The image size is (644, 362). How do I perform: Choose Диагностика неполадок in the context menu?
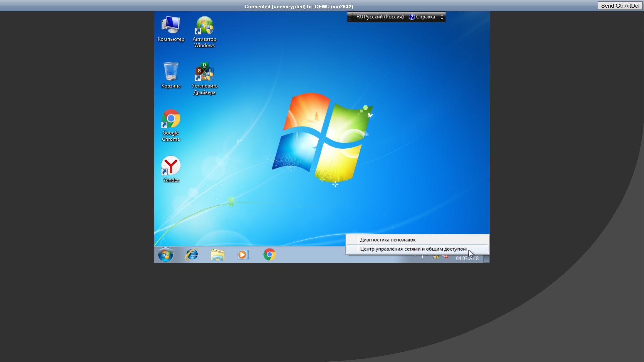click(417, 240)
